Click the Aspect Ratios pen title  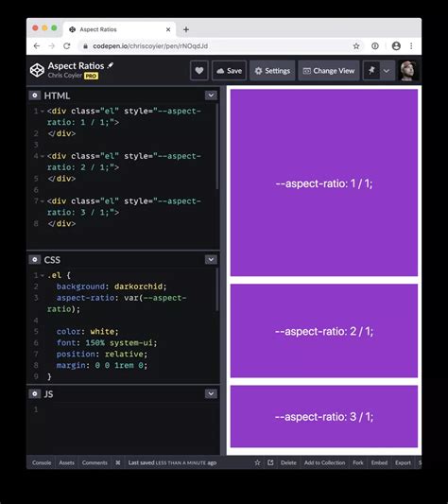[76, 65]
